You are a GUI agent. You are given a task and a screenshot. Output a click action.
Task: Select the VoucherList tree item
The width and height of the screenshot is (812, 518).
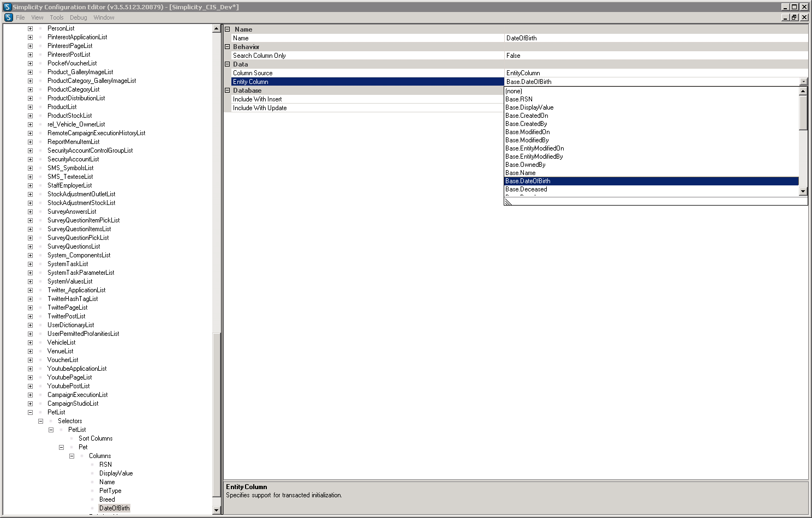63,360
